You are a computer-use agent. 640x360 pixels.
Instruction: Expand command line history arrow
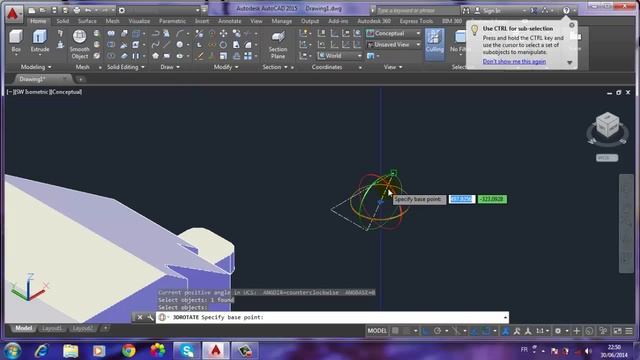tap(505, 317)
